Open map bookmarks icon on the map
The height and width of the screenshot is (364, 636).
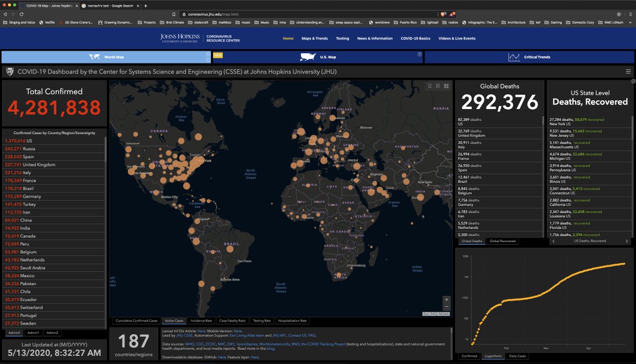430,86
